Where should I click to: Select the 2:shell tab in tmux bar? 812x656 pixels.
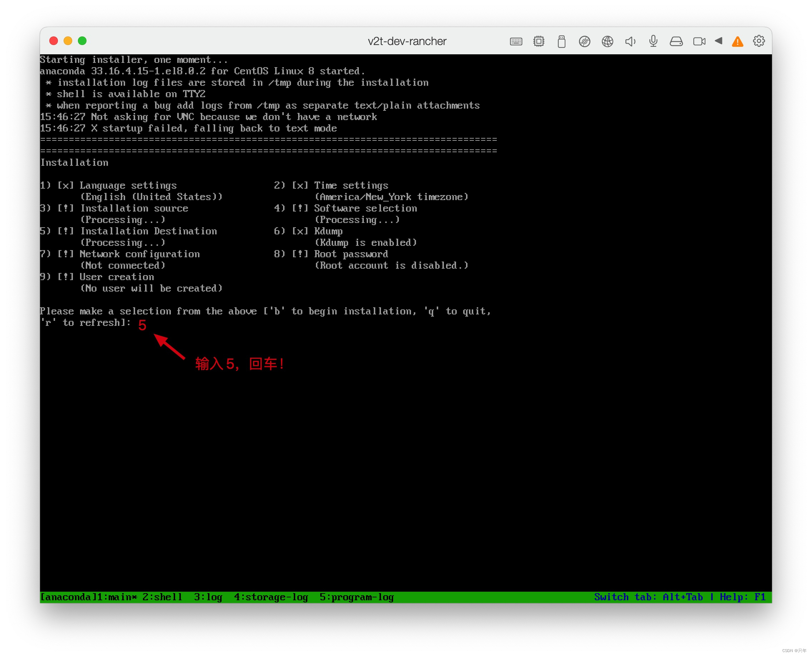[162, 597]
